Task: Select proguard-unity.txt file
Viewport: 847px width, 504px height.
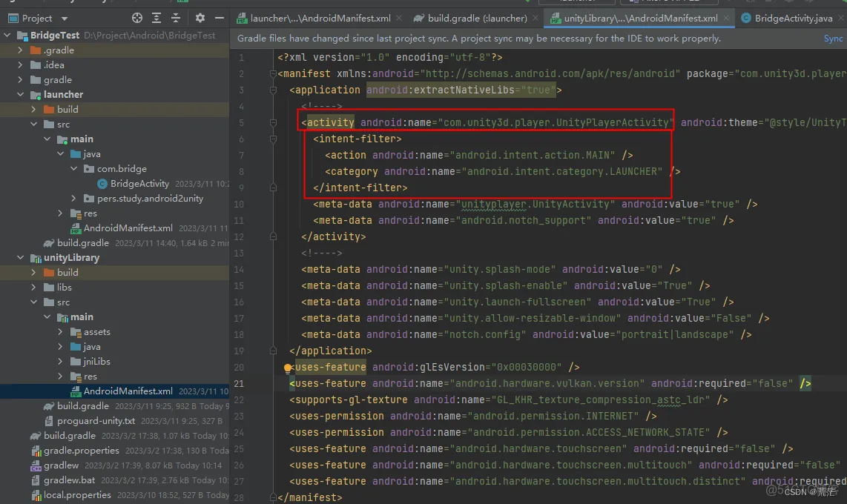Action: (96, 421)
